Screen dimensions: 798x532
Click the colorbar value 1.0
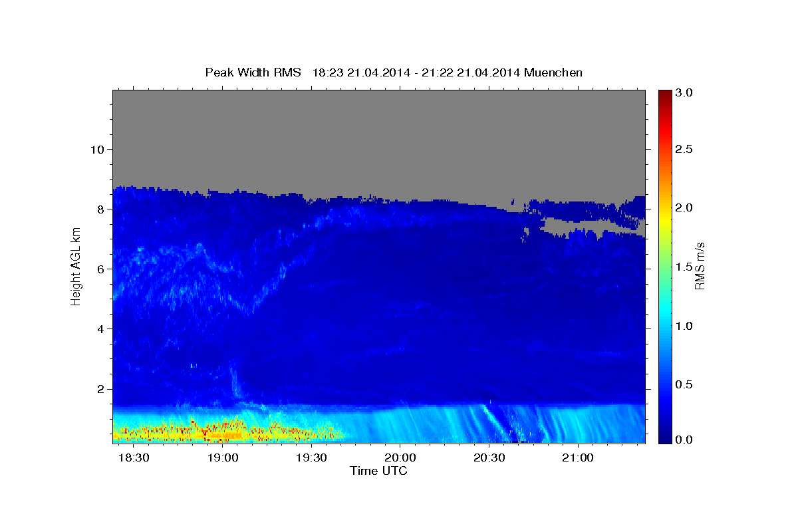click(x=684, y=326)
